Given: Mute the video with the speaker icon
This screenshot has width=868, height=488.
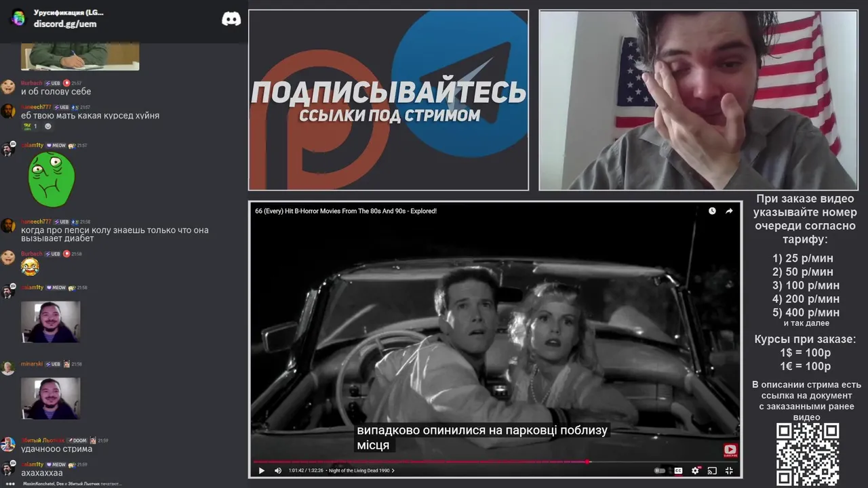Looking at the screenshot, I should coord(278,470).
